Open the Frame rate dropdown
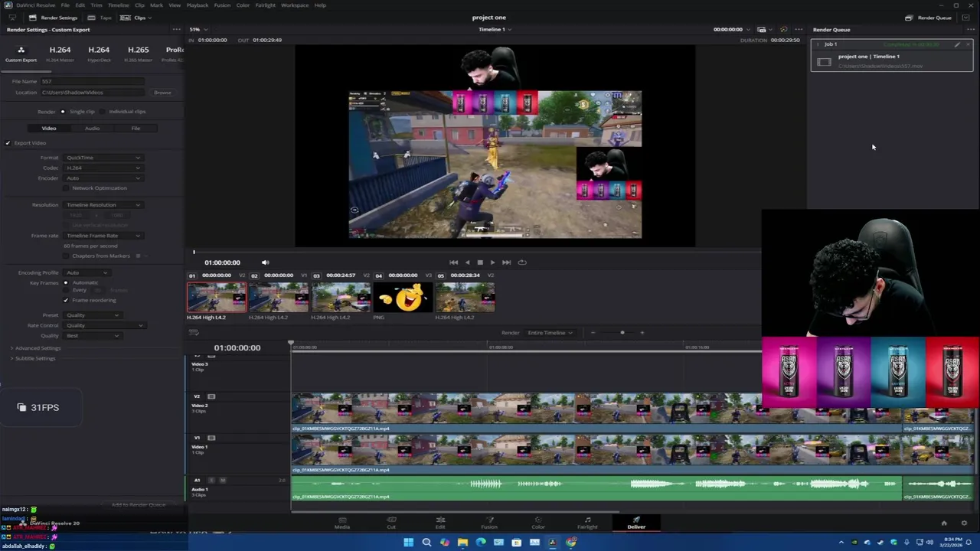 pos(103,236)
